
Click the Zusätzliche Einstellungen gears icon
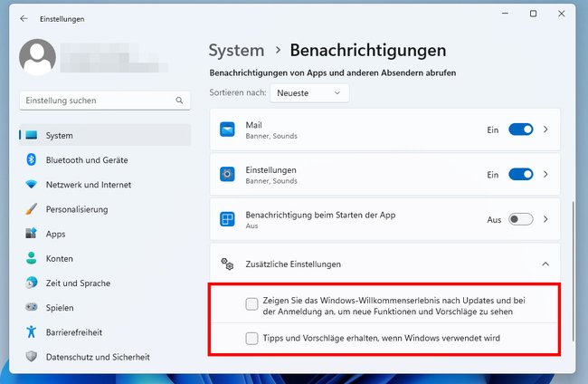click(227, 264)
